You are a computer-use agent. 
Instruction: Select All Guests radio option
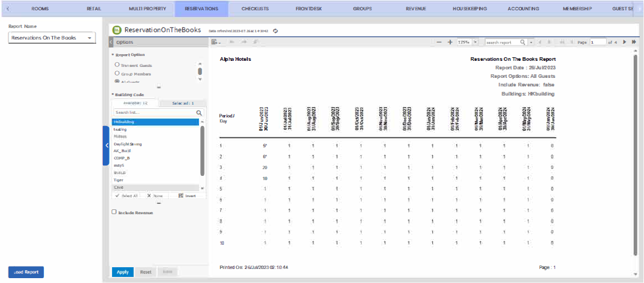[117, 81]
